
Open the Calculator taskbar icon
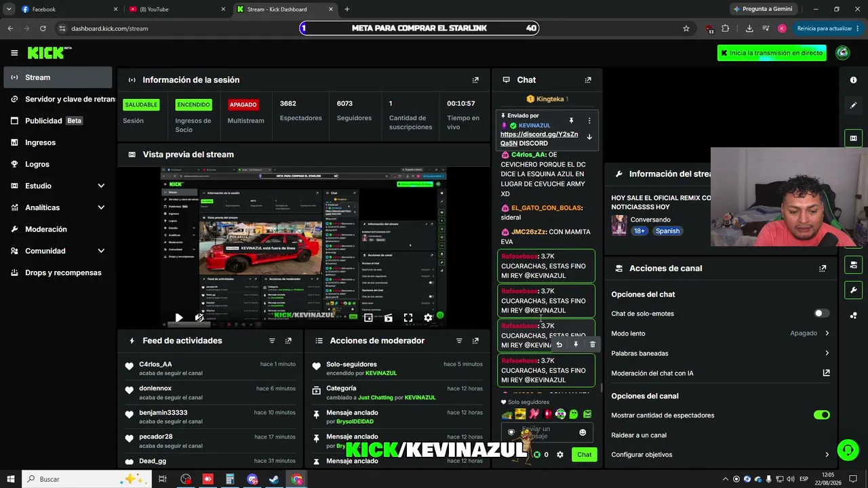[230, 479]
